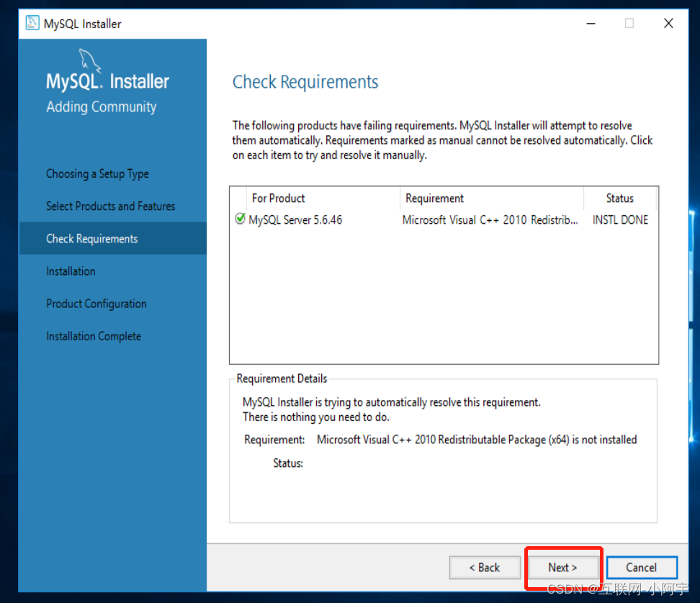This screenshot has height=603, width=700.
Task: Click the MySQL dolphin logo in sidebar
Action: point(89,60)
